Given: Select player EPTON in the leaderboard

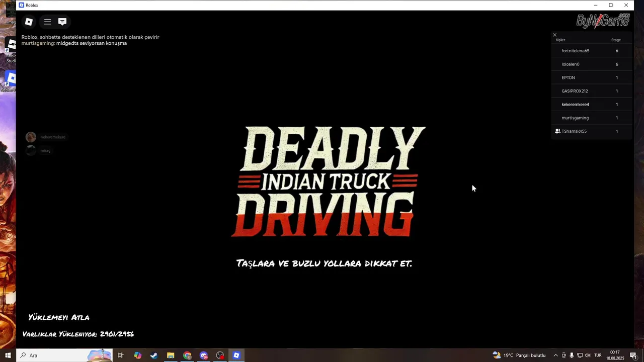Looking at the screenshot, I should coord(592,77).
